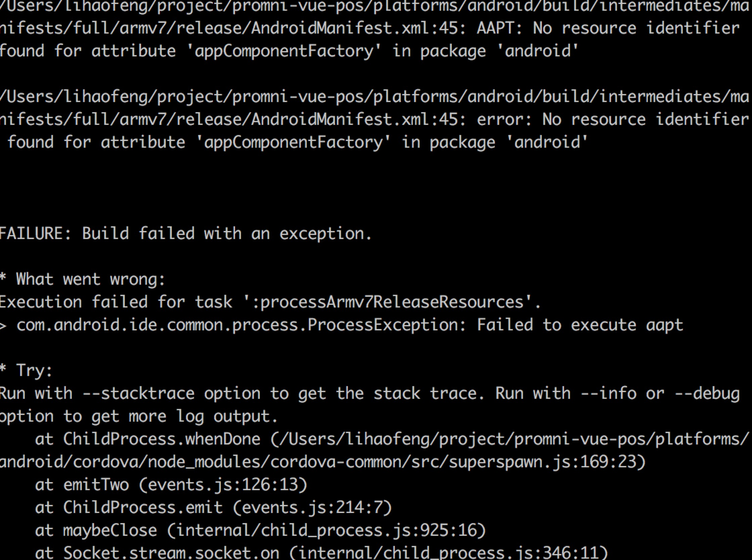
Task: Click the internal/child_process.js:346:11 reference
Action: [448, 553]
